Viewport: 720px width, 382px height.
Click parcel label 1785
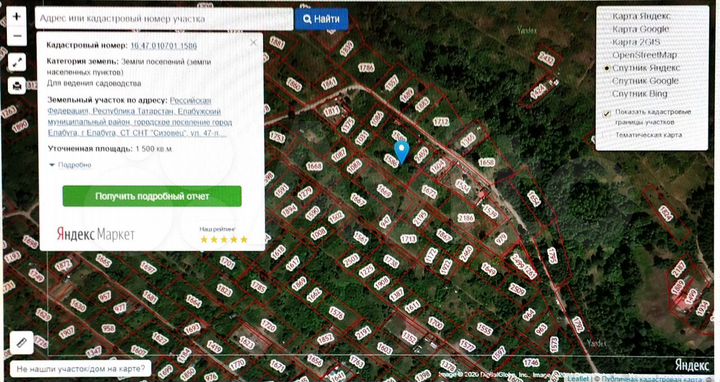coord(259,286)
